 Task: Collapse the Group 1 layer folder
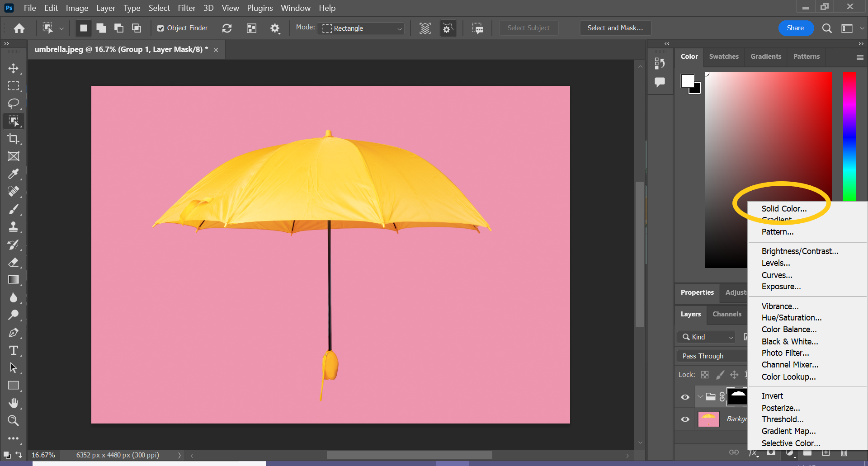pos(700,397)
